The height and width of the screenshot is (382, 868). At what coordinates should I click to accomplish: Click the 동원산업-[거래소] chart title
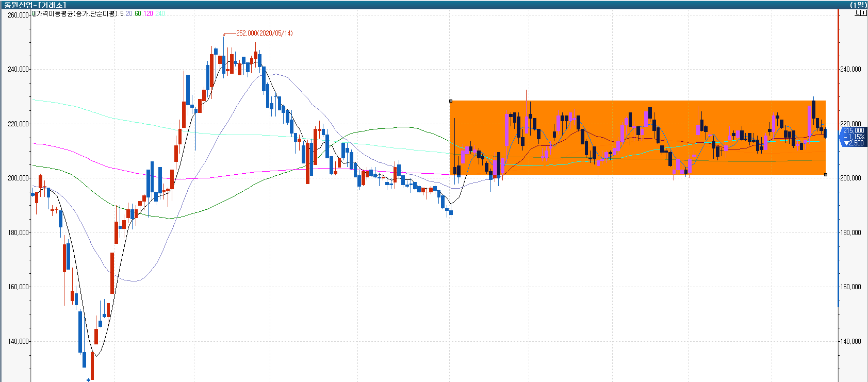35,5
